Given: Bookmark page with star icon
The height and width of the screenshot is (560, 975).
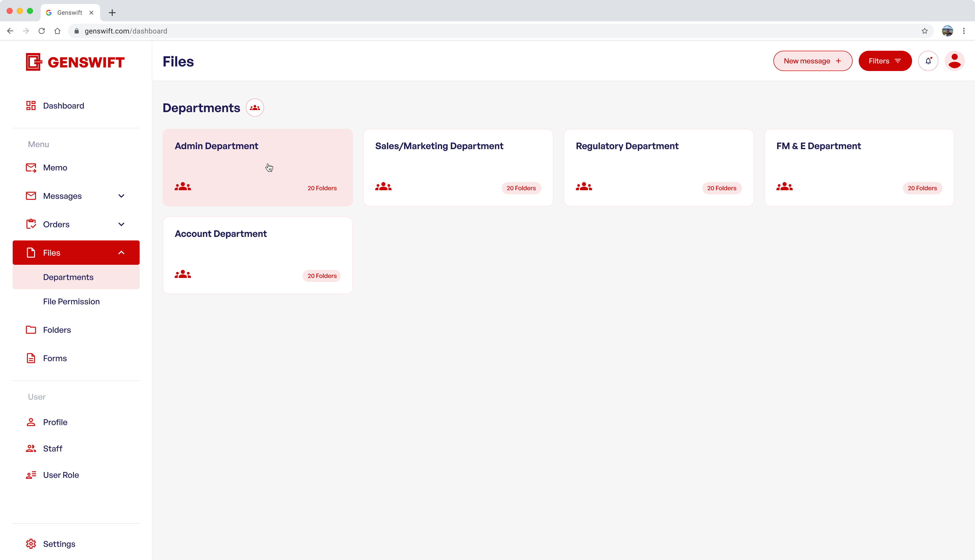Looking at the screenshot, I should (x=924, y=31).
